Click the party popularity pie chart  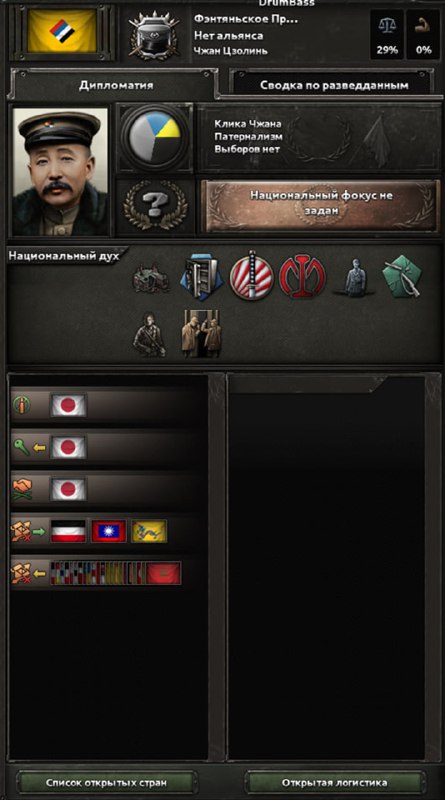click(x=155, y=138)
